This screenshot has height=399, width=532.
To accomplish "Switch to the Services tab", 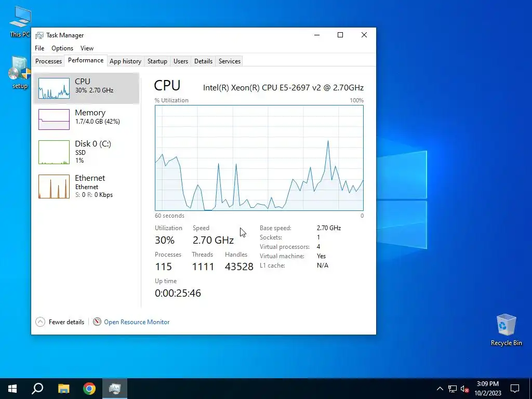I will tap(229, 61).
